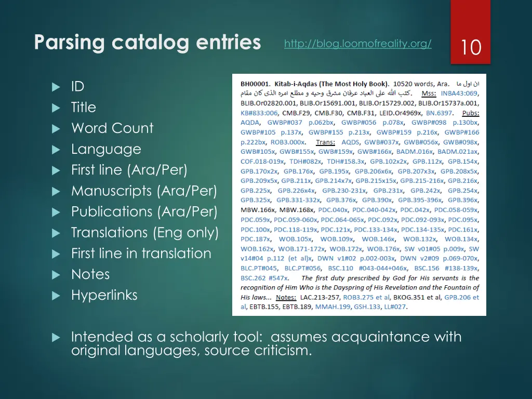Click the slide number 10 box
Screen dimensions: 532x399
point(471,32)
